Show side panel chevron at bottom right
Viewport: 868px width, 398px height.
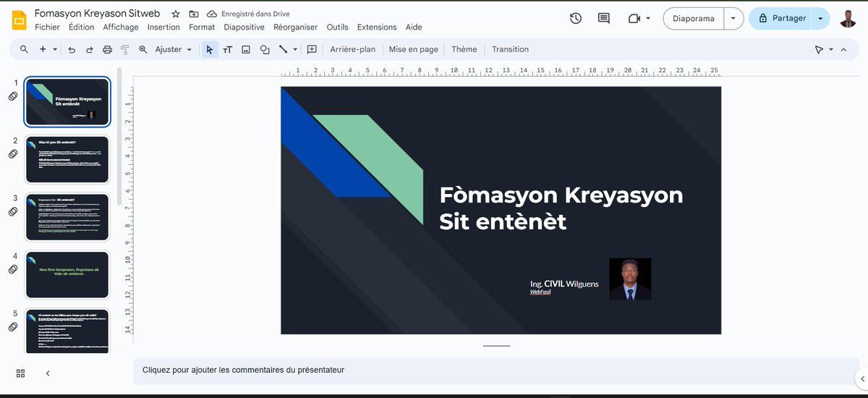861,378
